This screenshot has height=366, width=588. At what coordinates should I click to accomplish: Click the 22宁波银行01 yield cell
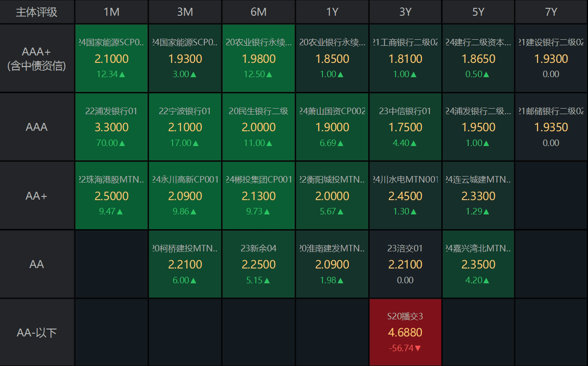(x=185, y=127)
